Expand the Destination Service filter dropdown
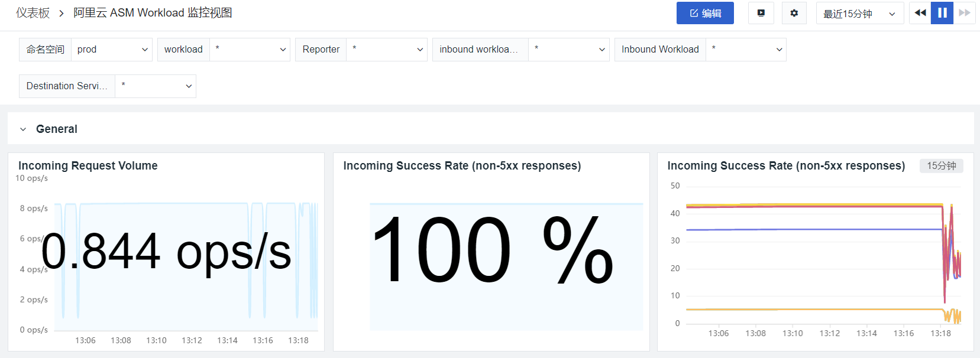The image size is (980, 358). [x=156, y=86]
